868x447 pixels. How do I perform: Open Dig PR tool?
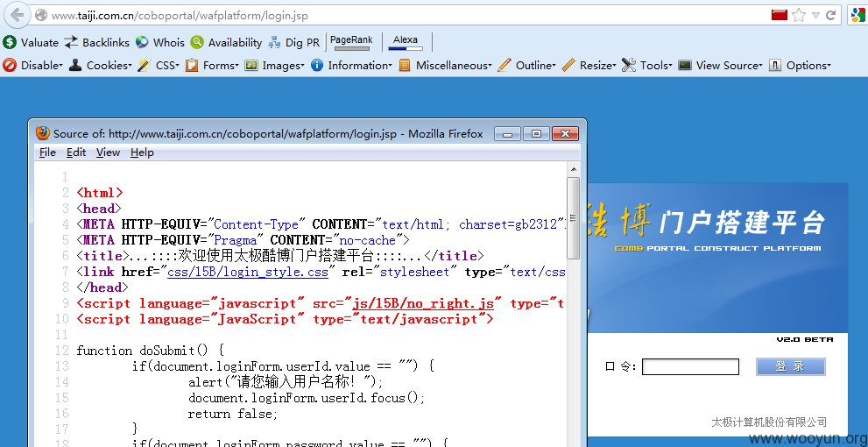(x=293, y=42)
